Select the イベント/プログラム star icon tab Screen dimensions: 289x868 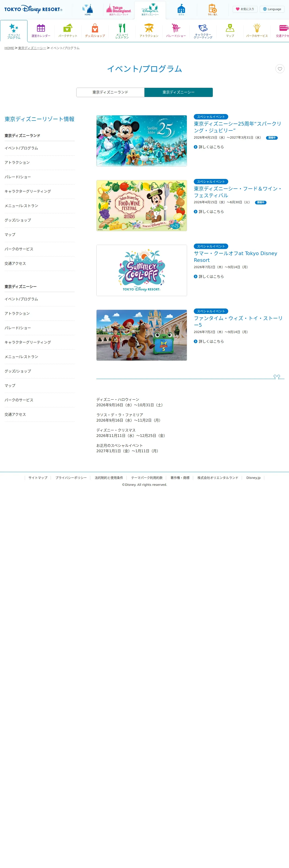click(x=14, y=31)
